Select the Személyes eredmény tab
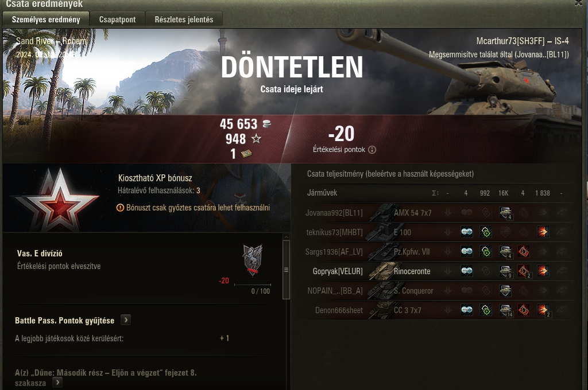The height and width of the screenshot is (390, 588). click(46, 19)
